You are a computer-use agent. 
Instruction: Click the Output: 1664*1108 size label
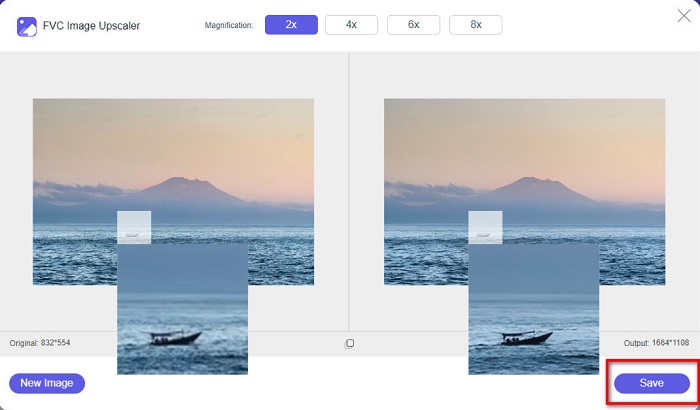tap(656, 343)
